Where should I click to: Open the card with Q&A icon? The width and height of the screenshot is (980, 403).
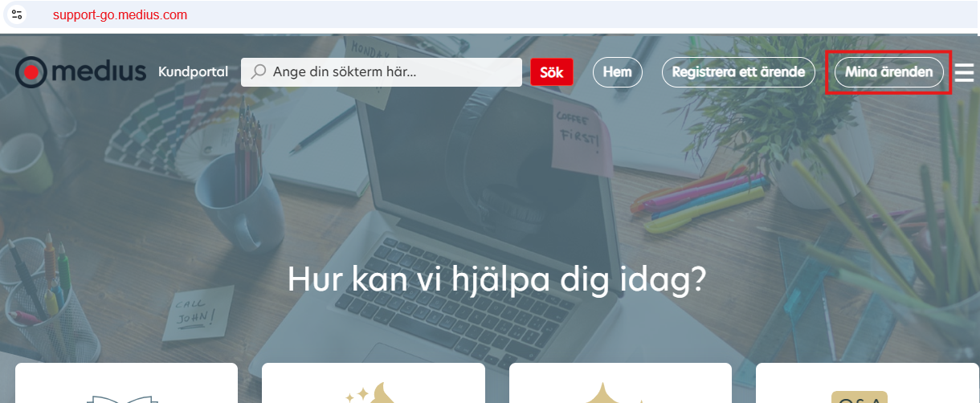868,383
